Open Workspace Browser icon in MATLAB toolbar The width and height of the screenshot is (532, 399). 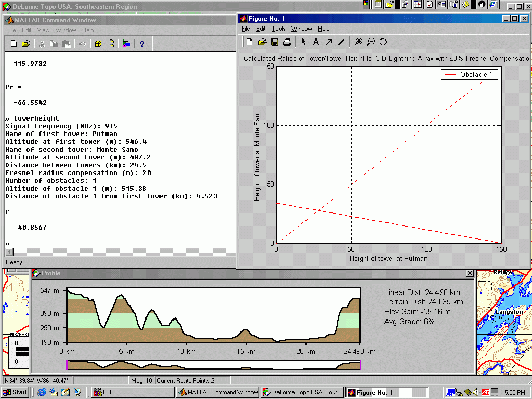98,44
